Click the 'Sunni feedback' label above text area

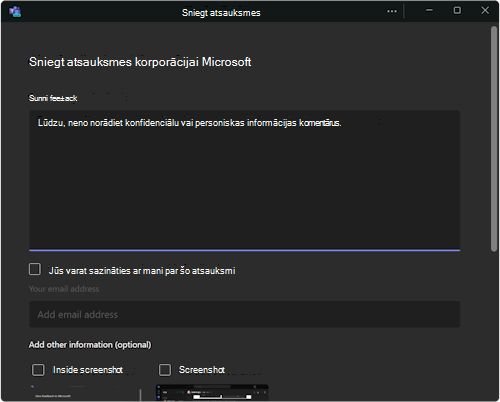pos(53,98)
